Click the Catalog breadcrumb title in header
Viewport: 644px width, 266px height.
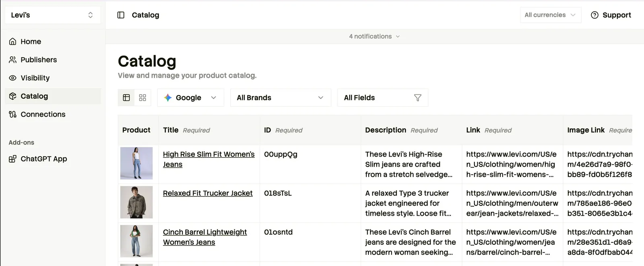pyautogui.click(x=145, y=15)
